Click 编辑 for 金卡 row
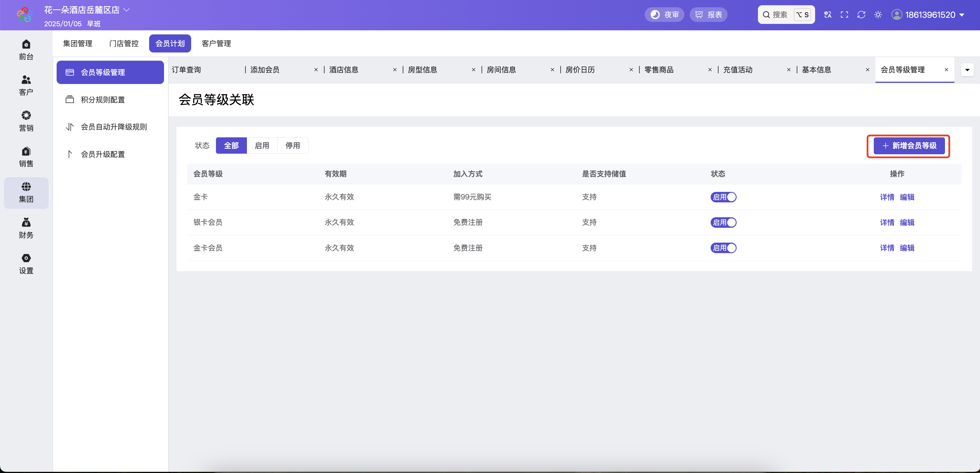Image resolution: width=980 pixels, height=473 pixels. [x=907, y=197]
